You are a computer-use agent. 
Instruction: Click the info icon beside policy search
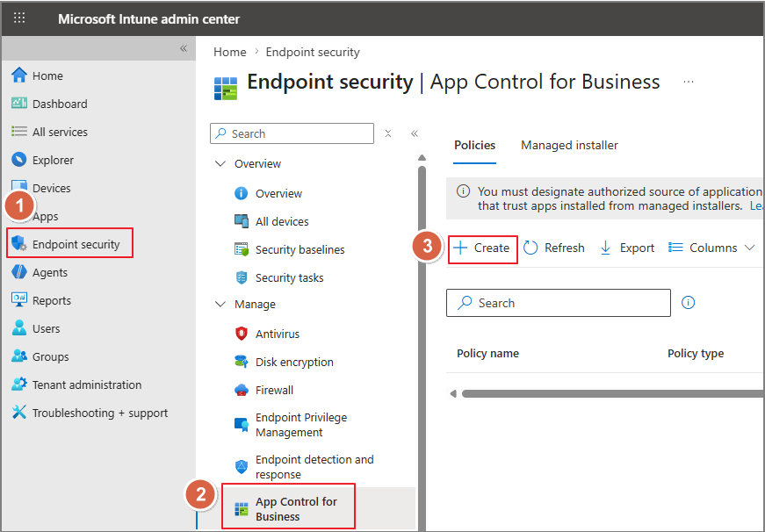tap(688, 302)
